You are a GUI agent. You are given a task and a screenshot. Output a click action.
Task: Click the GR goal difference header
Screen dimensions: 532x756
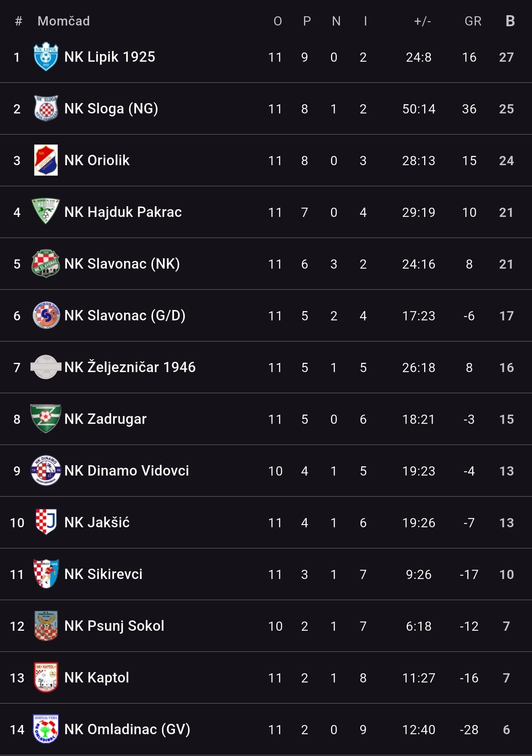pyautogui.click(x=473, y=21)
